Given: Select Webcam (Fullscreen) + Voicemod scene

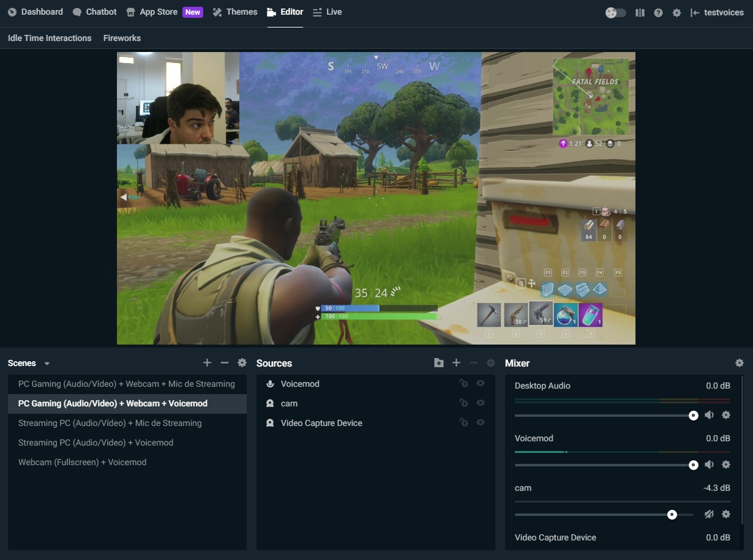Looking at the screenshot, I should (127, 462).
